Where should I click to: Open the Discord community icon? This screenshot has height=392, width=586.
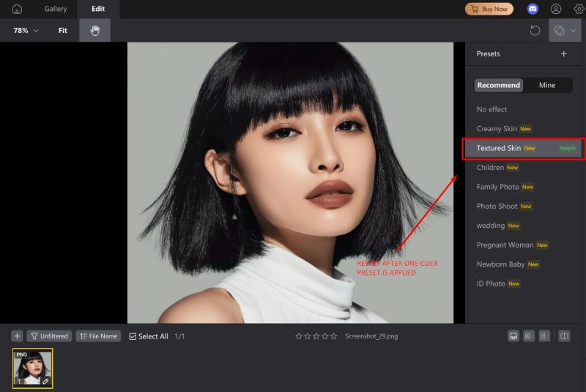533,9
